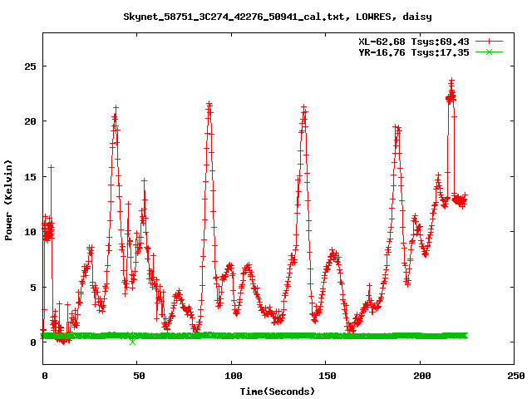
Task: Click the isolated green x marker near time 47
Action: point(133,342)
